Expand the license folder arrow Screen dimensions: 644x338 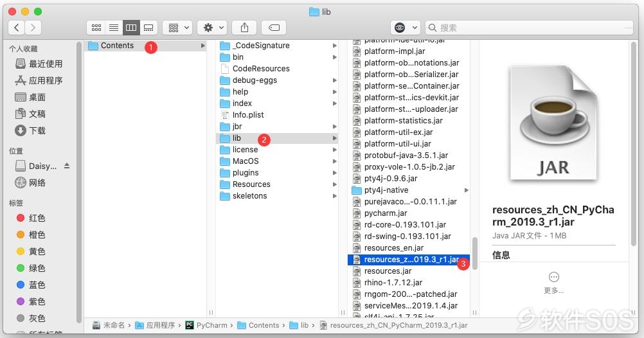(x=335, y=150)
